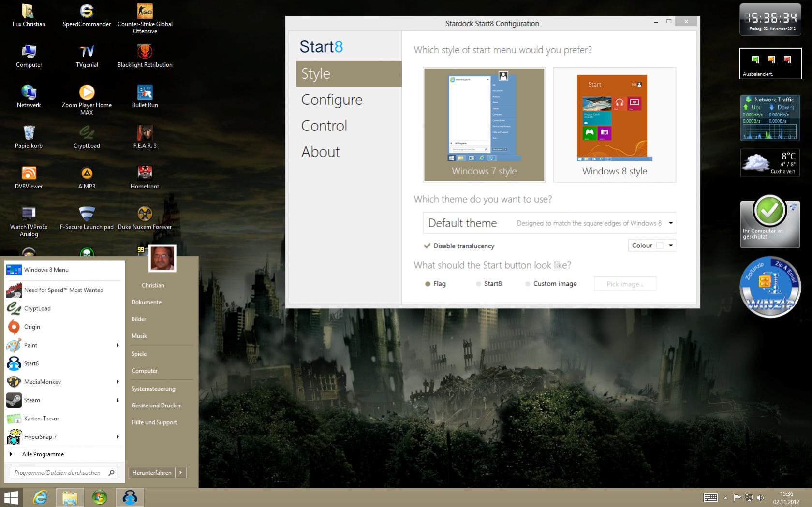
Task: Open the Default theme dropdown
Action: [549, 223]
